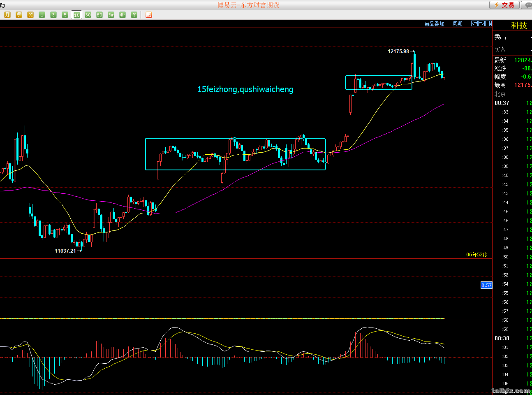Click the 科技 instrument title

click(x=519, y=26)
